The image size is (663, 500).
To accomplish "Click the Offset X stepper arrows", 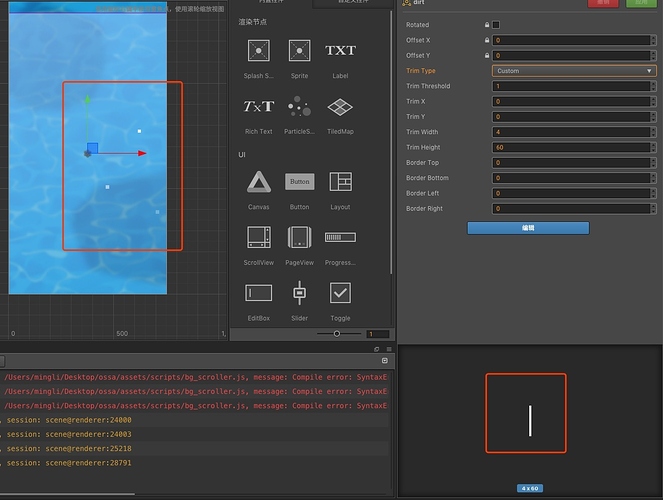I will [x=653, y=40].
